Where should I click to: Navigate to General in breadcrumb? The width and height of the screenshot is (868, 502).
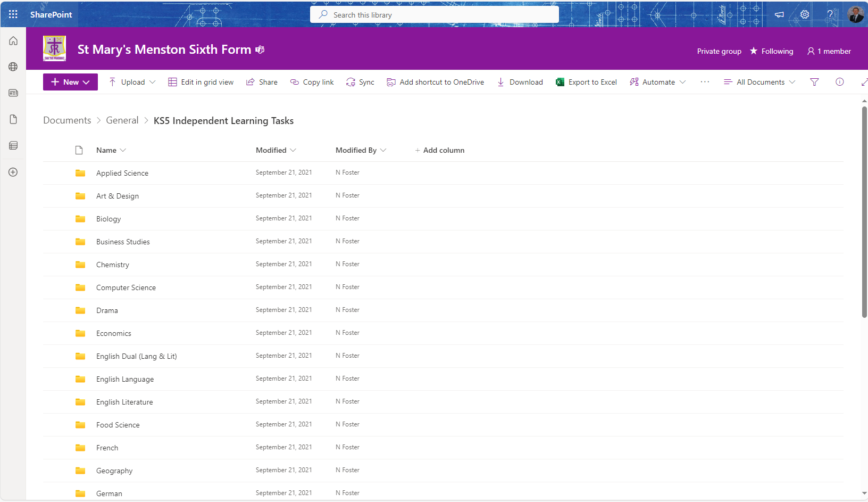coord(122,120)
